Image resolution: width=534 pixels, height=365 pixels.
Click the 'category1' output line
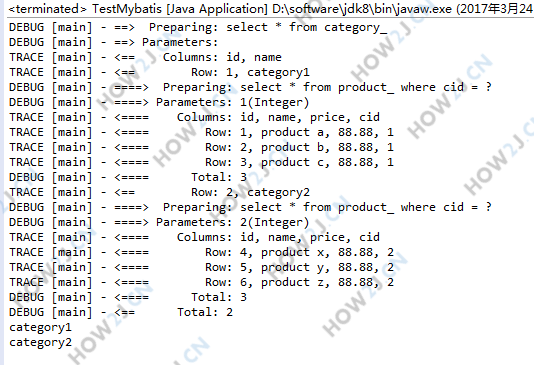[x=41, y=328]
